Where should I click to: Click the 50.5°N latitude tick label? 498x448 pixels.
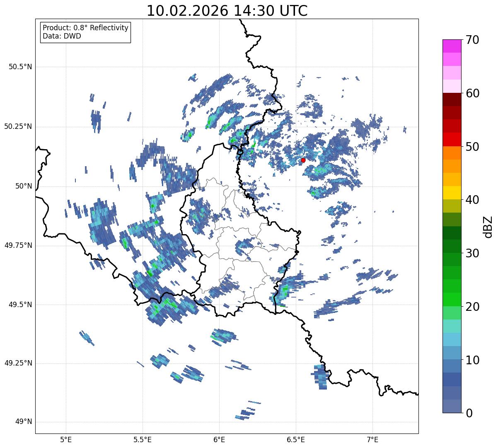click(x=20, y=67)
